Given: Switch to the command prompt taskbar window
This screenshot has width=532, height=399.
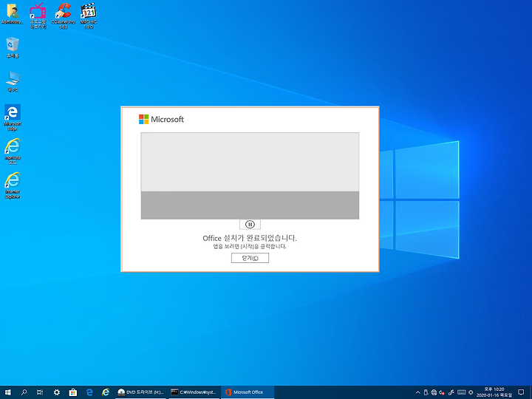Looking at the screenshot, I should pyautogui.click(x=194, y=392).
